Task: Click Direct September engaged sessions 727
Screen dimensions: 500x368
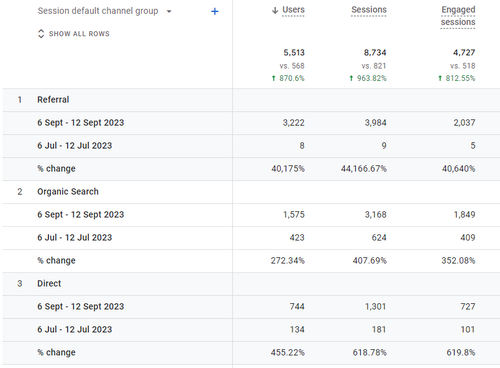Action: 468,307
